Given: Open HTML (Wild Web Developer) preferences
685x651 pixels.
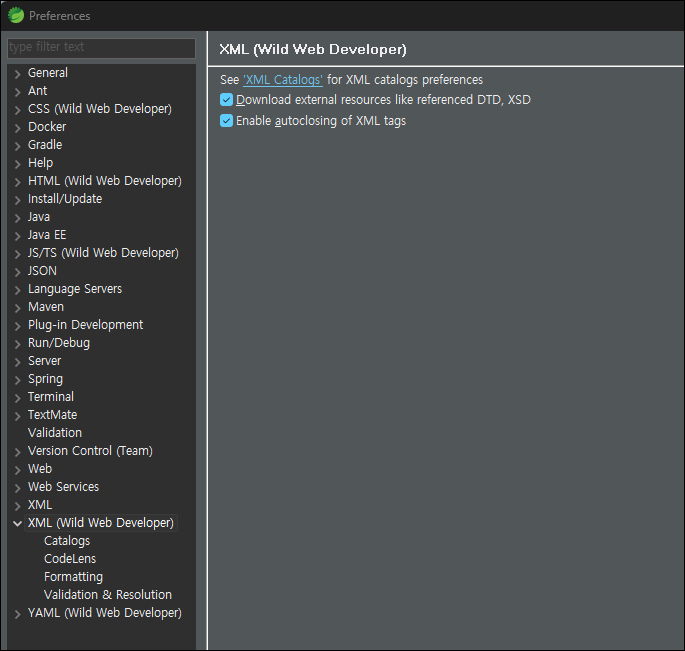Looking at the screenshot, I should pyautogui.click(x=104, y=180).
